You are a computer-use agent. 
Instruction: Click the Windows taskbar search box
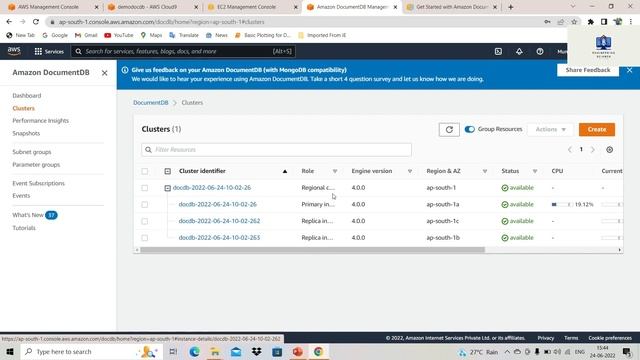click(x=91, y=351)
